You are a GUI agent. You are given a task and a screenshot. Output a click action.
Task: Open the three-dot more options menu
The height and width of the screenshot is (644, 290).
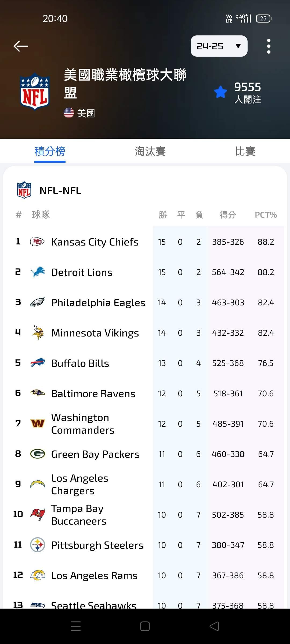(x=269, y=46)
